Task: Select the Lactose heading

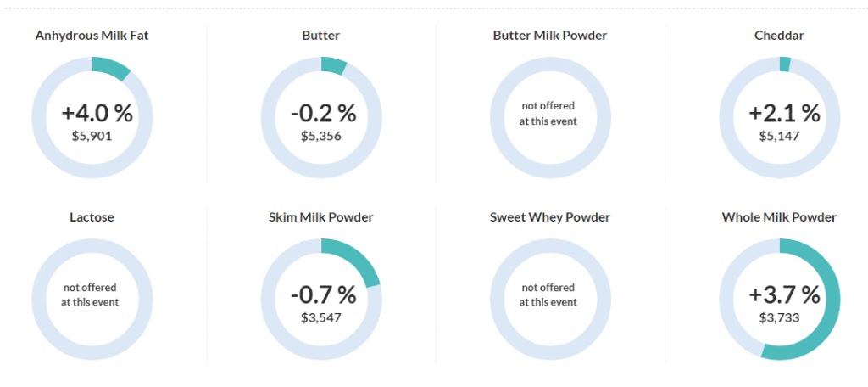Action: (x=92, y=217)
